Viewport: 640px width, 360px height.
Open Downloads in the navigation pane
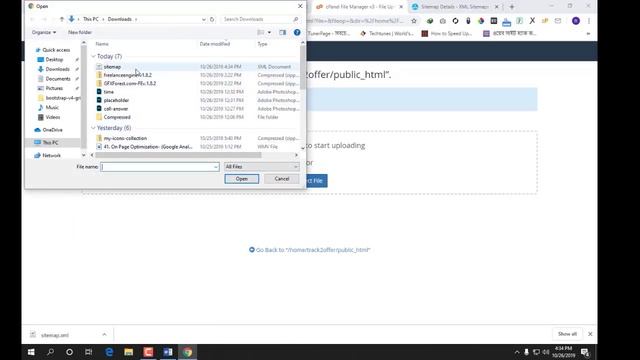click(x=57, y=69)
